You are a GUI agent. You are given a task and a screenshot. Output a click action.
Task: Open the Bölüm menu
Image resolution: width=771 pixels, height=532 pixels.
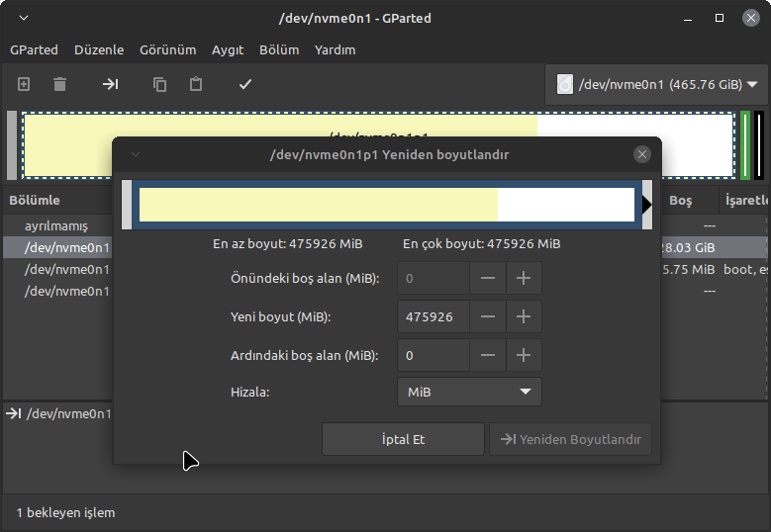[279, 50]
